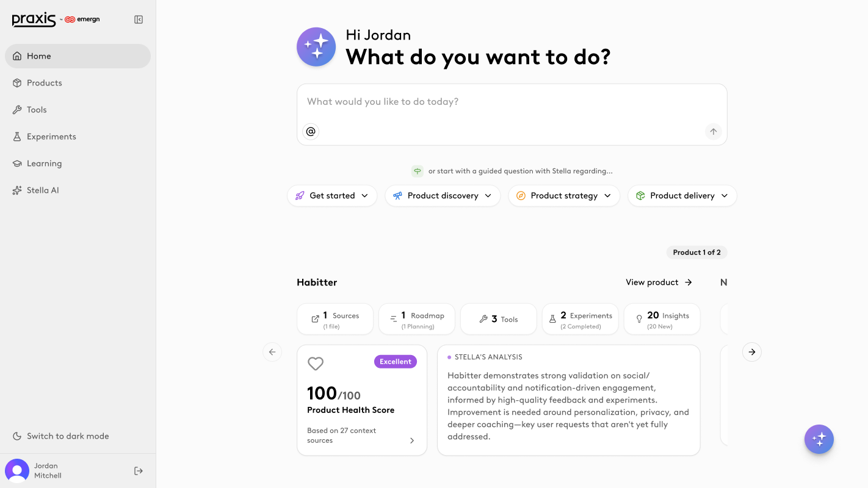
Task: Favorite Habitter with the heart icon
Action: [316, 364]
